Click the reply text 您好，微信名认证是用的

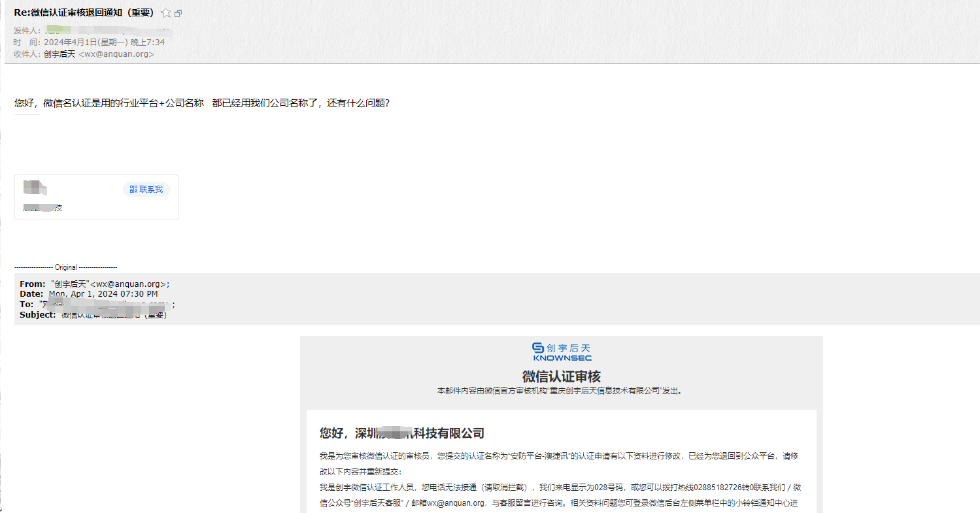pyautogui.click(x=202, y=103)
